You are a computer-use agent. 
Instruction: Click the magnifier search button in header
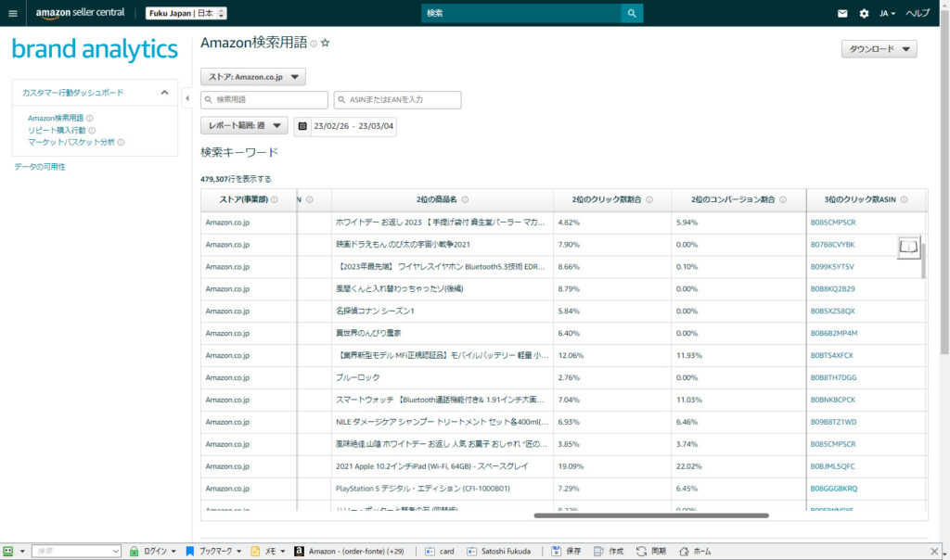click(x=632, y=13)
